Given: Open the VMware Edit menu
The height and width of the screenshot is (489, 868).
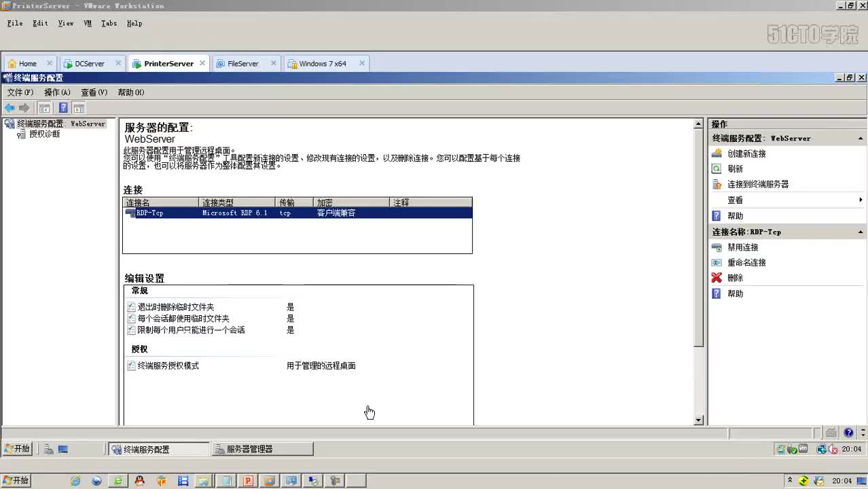Looking at the screenshot, I should [x=40, y=23].
